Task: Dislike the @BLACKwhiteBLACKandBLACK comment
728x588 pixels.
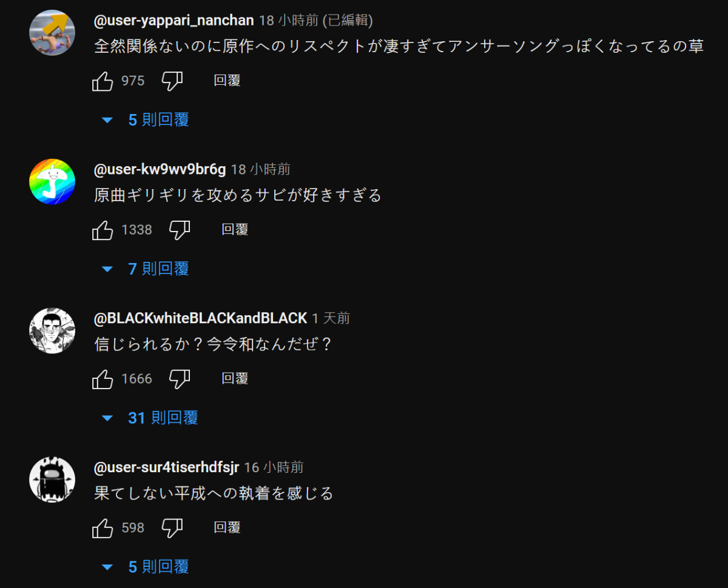Action: coord(180,379)
